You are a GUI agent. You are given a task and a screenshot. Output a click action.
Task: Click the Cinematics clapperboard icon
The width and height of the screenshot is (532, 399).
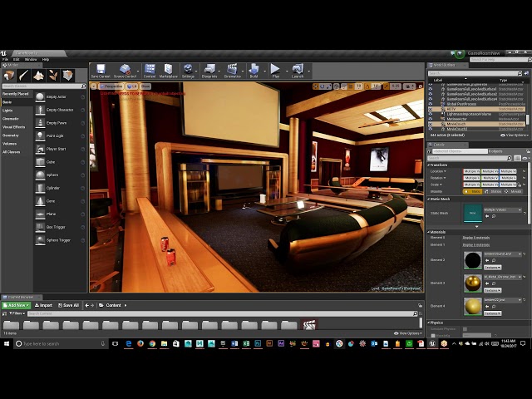(232, 69)
